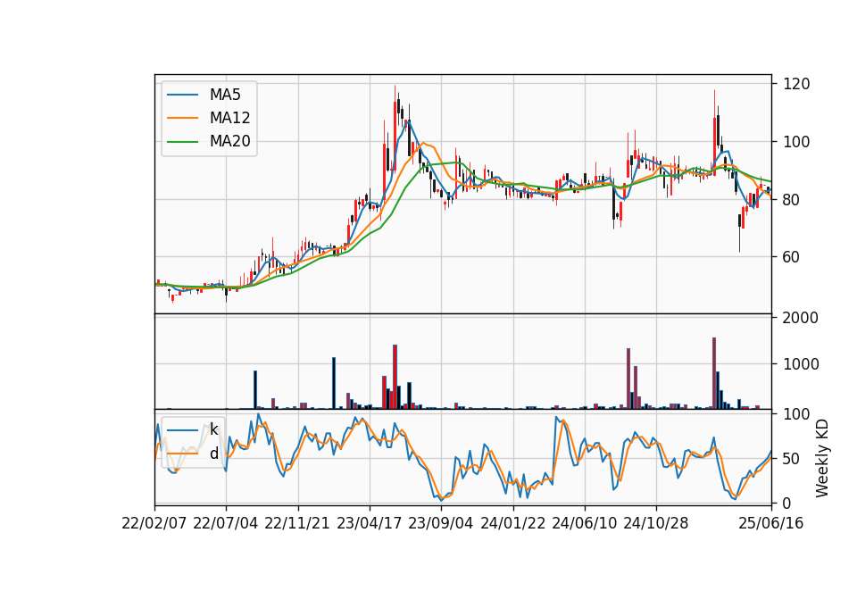
Task: Click the dark volume bar after 22/07/04
Action: pos(254,390)
